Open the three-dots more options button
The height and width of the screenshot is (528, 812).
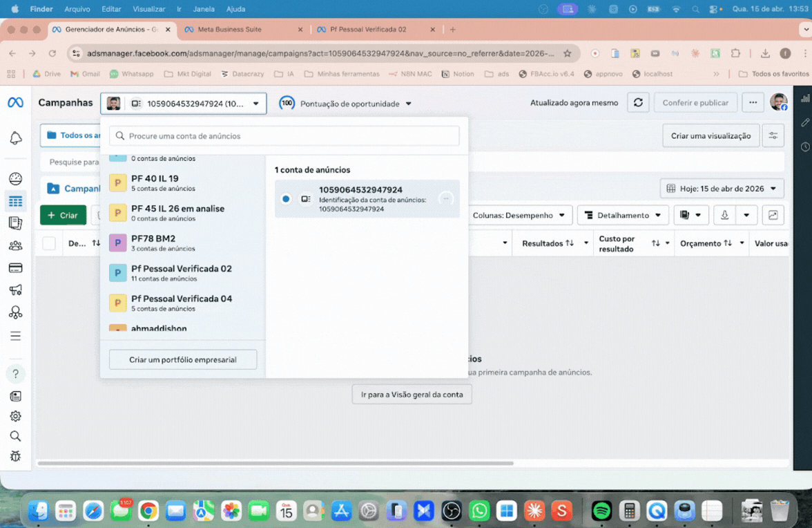pyautogui.click(x=753, y=102)
